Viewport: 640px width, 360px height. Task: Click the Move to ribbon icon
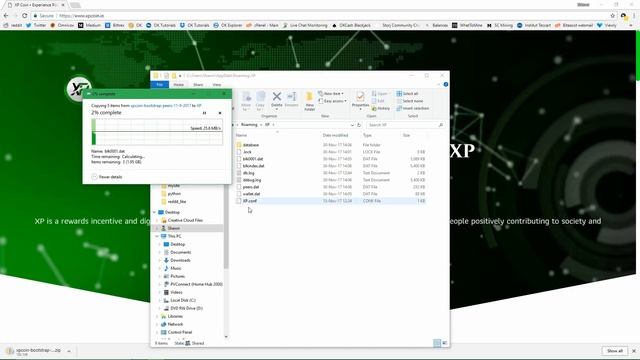[246, 101]
